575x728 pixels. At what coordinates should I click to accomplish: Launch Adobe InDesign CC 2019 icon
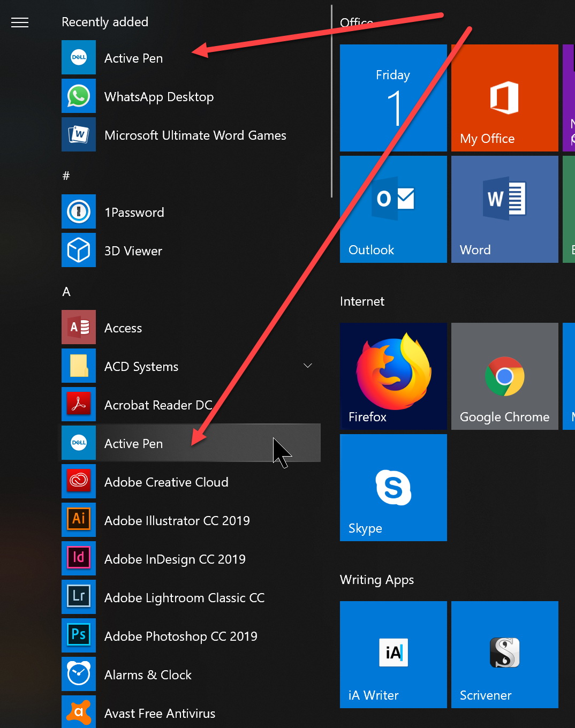[x=79, y=558]
